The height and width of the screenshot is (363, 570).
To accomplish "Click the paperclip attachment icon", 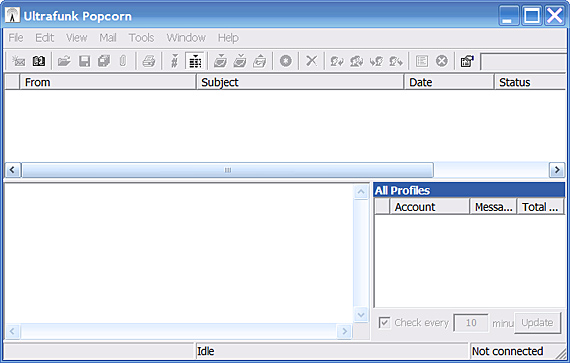I will (123, 61).
